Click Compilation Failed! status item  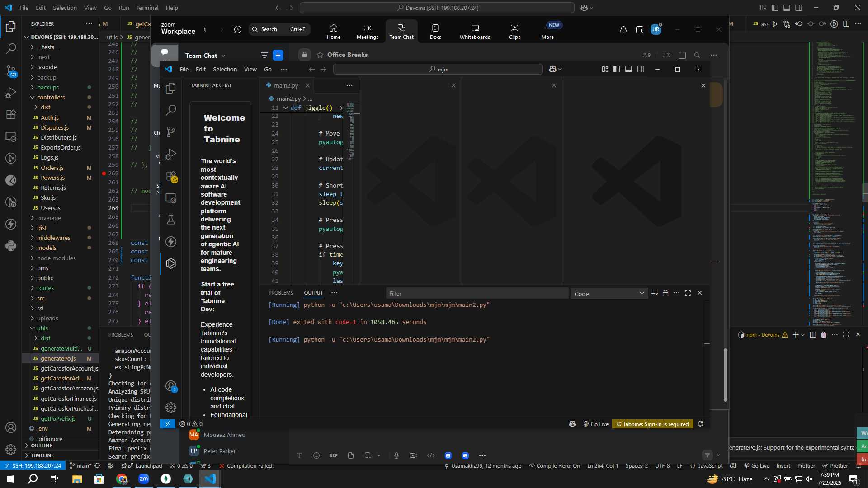point(246,466)
